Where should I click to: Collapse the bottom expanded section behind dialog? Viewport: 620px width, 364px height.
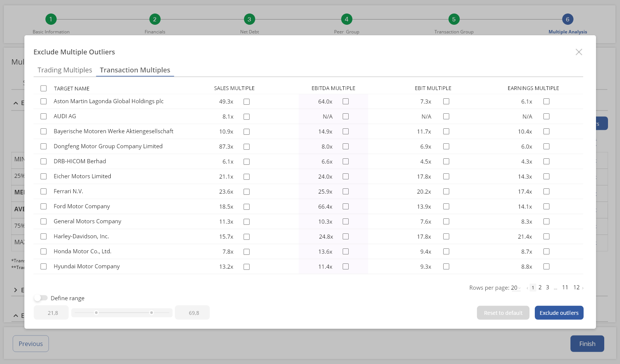[x=16, y=316]
